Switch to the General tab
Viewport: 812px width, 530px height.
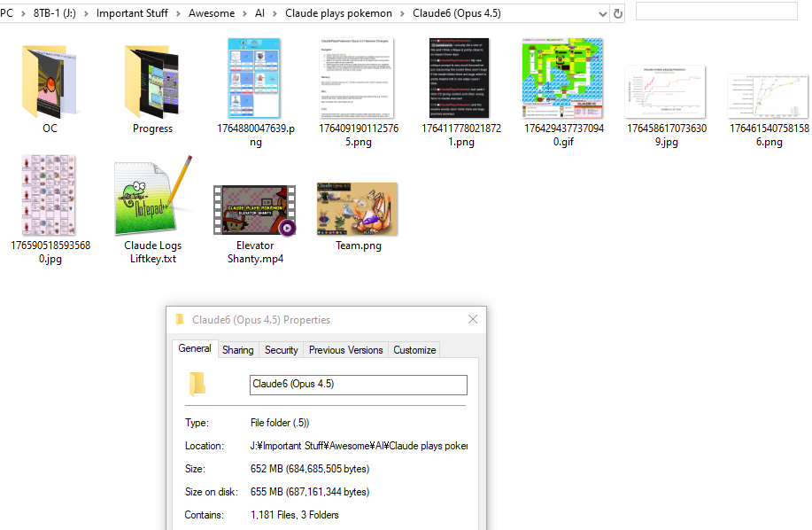click(195, 348)
